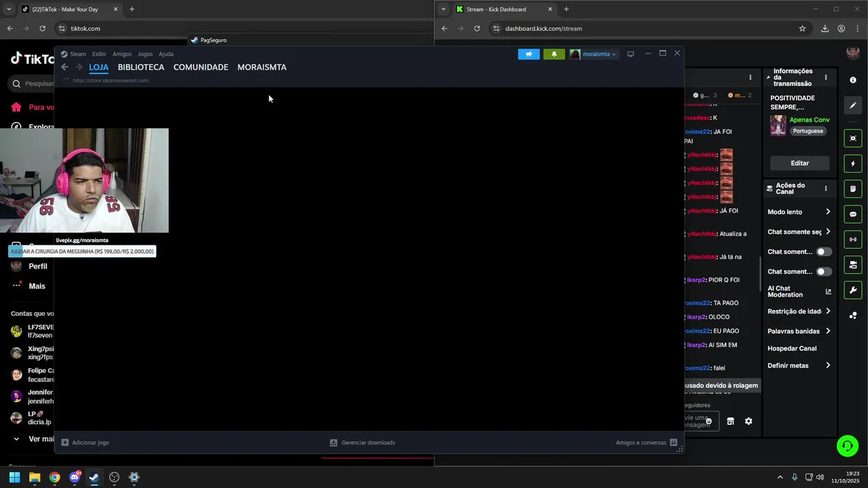Click the Portuguese language tag

[x=808, y=131]
